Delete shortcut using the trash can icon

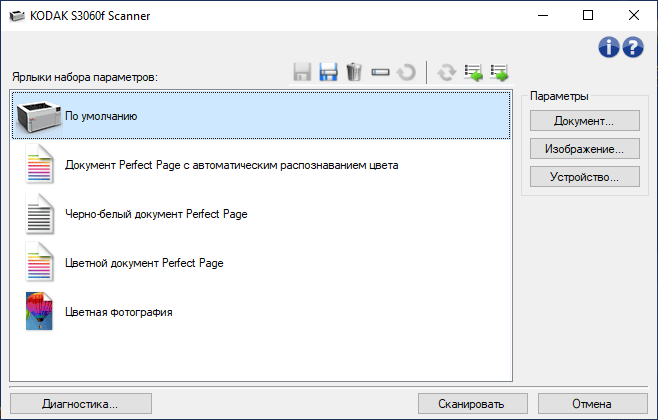pos(354,72)
